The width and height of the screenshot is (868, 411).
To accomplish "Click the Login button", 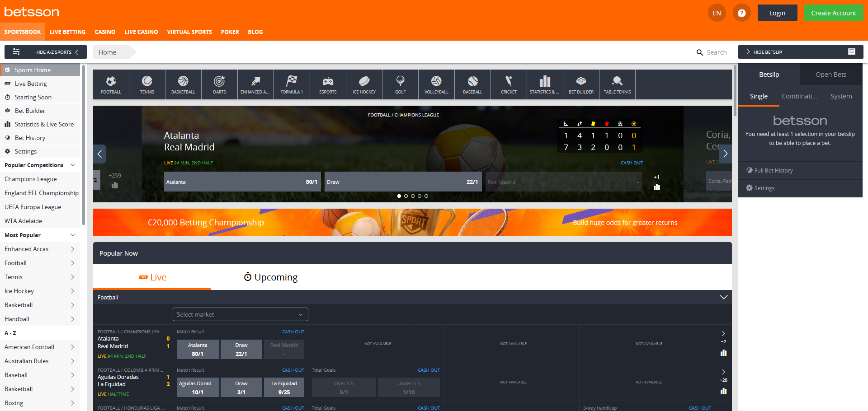I will (777, 13).
